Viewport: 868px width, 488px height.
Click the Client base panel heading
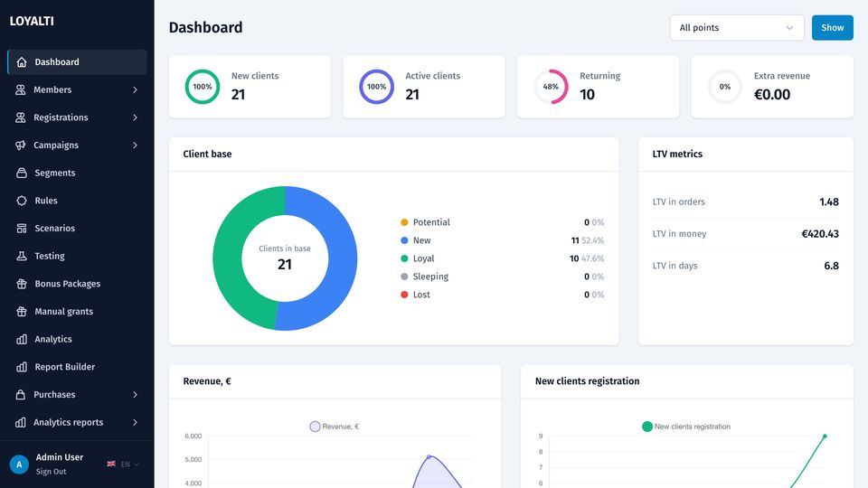coord(208,154)
